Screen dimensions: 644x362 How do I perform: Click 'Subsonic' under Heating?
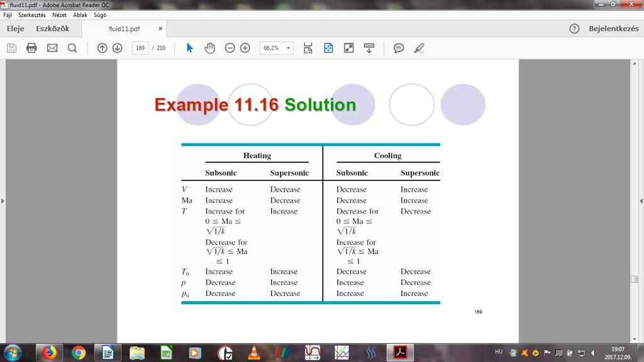[x=221, y=173]
